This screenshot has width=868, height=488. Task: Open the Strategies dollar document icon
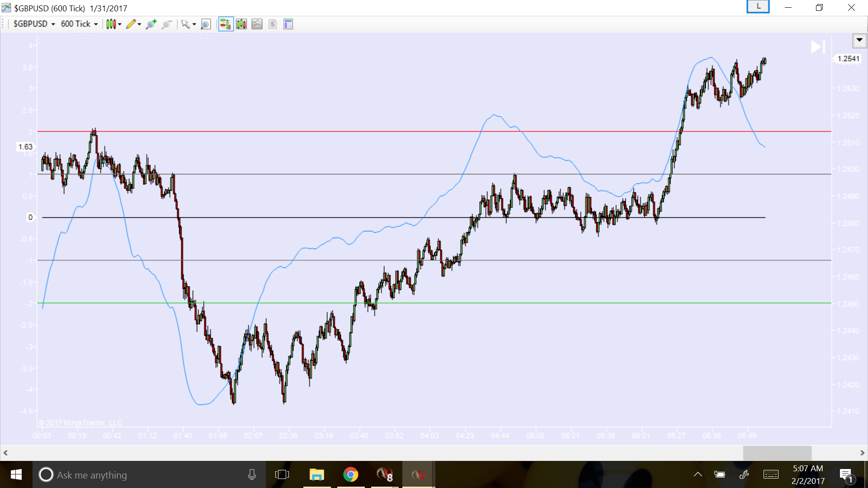click(272, 24)
